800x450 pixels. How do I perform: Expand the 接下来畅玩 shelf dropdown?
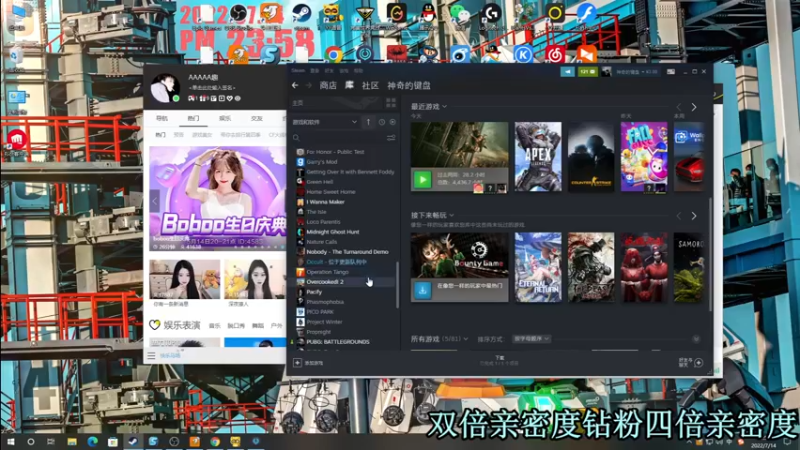(x=452, y=215)
